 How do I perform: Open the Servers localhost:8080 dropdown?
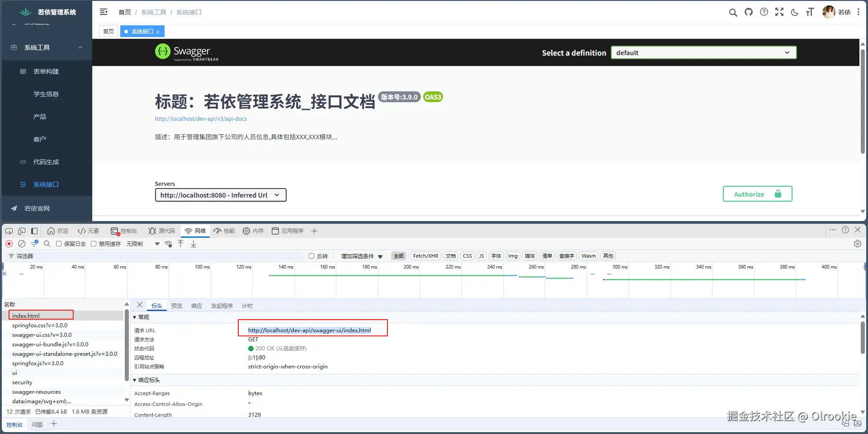pos(221,195)
